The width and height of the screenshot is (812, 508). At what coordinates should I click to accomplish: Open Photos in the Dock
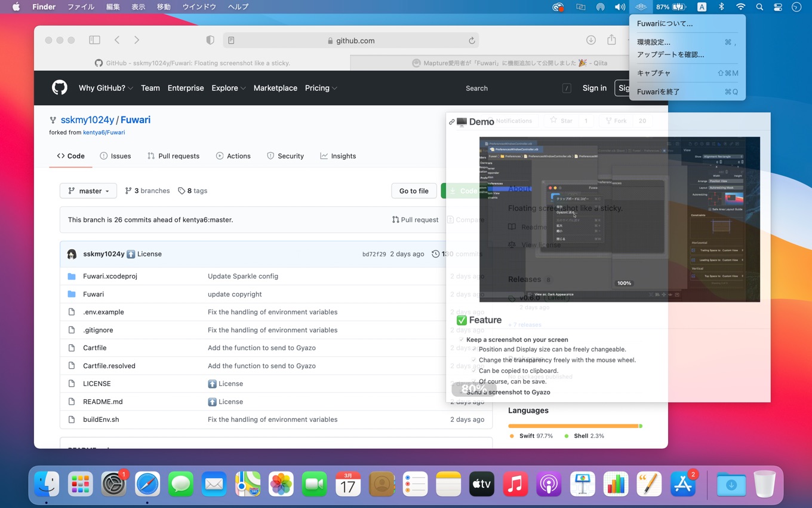(281, 483)
